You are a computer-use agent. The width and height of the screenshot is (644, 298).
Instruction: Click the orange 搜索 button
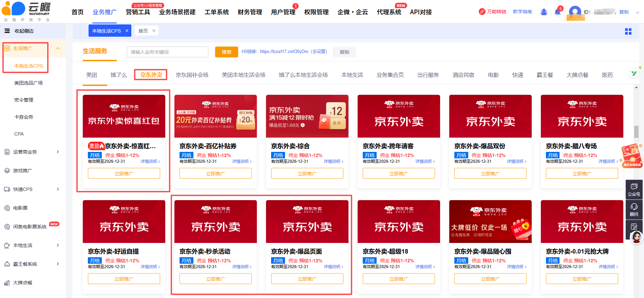point(226,52)
